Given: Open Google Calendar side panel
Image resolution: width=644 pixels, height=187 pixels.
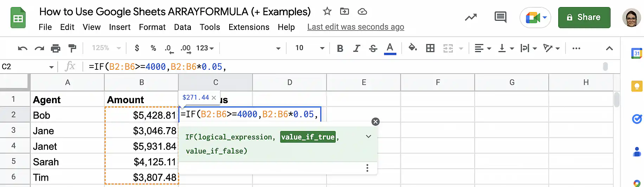Looking at the screenshot, I should pos(637,53).
